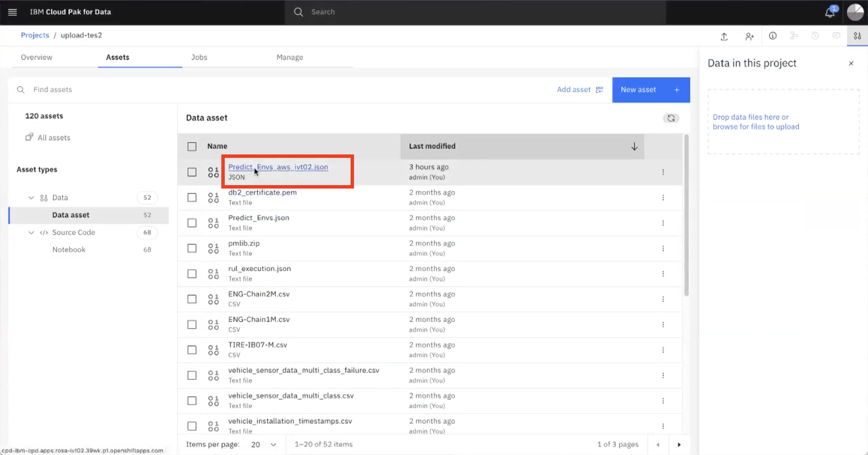
Task: Open the user avatar profile menu
Action: (855, 12)
